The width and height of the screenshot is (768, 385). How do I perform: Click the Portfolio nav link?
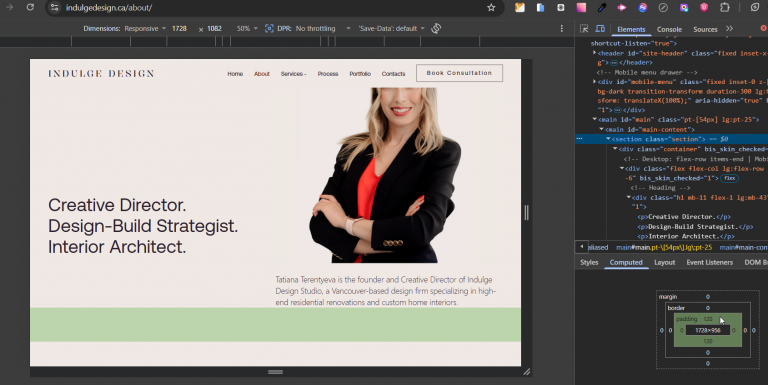[x=360, y=74]
